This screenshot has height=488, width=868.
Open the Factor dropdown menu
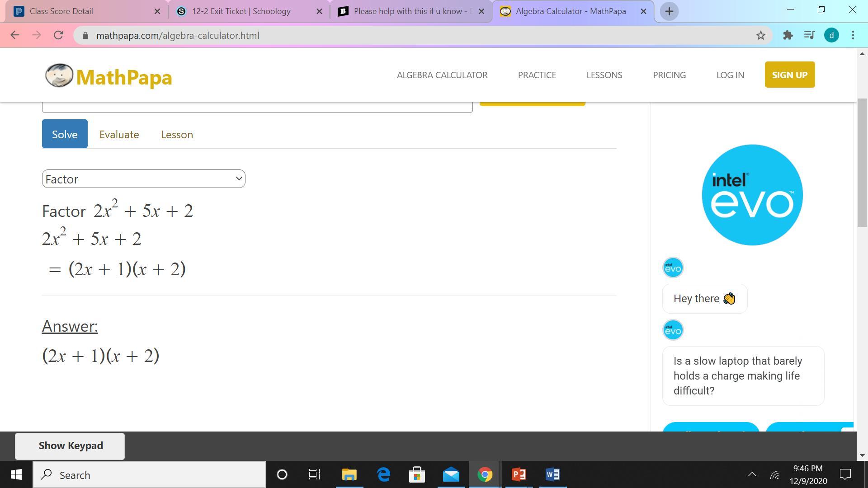pyautogui.click(x=143, y=179)
